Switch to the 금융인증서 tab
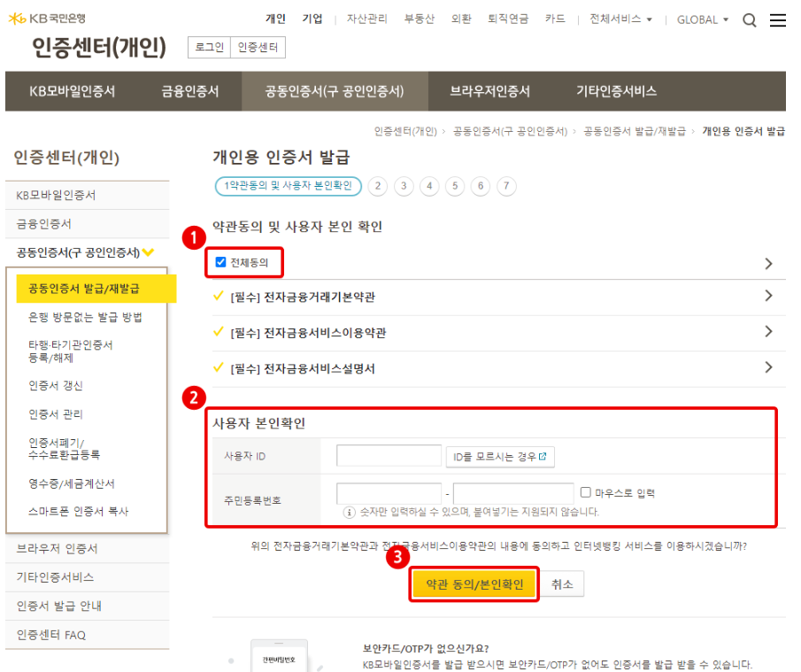Viewport: 801px width, 672px height. click(x=190, y=91)
